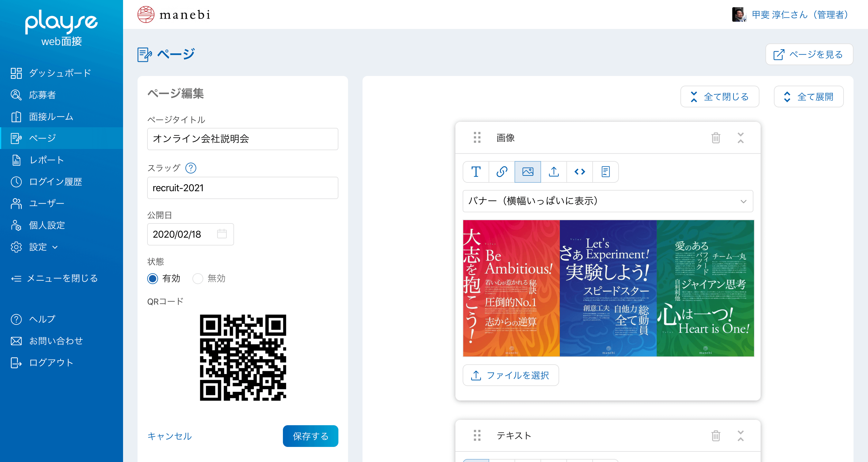Focus the 公開日 date field
Image resolution: width=868 pixels, height=462 pixels.
pos(190,234)
